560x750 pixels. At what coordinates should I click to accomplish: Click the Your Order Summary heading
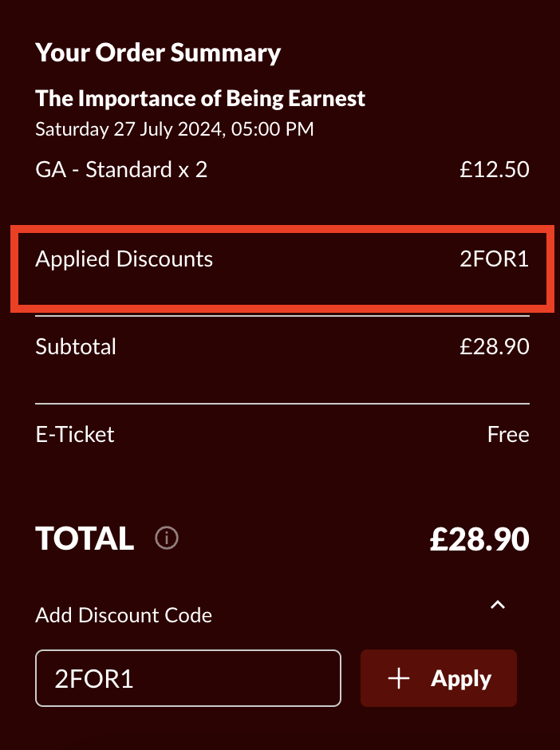pos(158,53)
